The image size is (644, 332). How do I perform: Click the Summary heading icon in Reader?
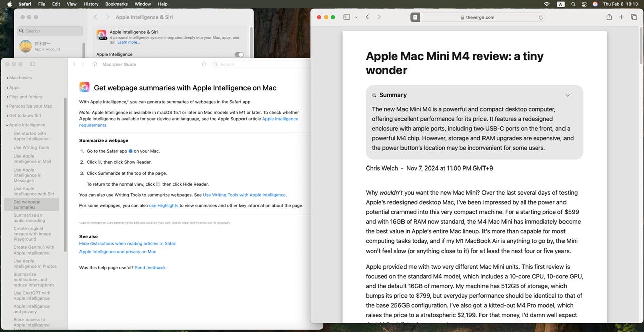coord(374,95)
